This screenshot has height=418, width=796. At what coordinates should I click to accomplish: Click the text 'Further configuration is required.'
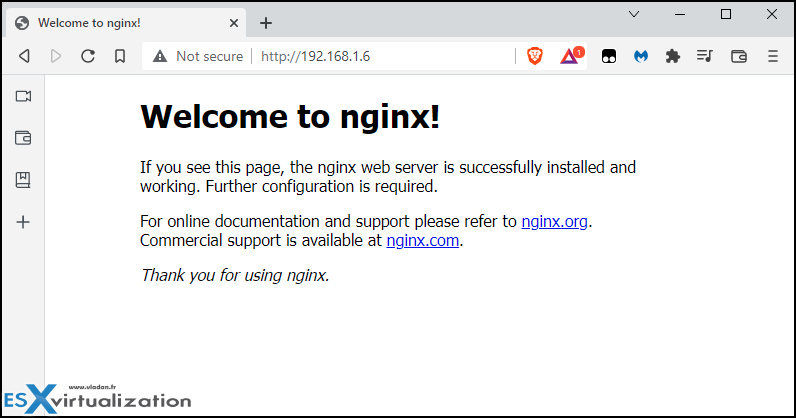(321, 186)
